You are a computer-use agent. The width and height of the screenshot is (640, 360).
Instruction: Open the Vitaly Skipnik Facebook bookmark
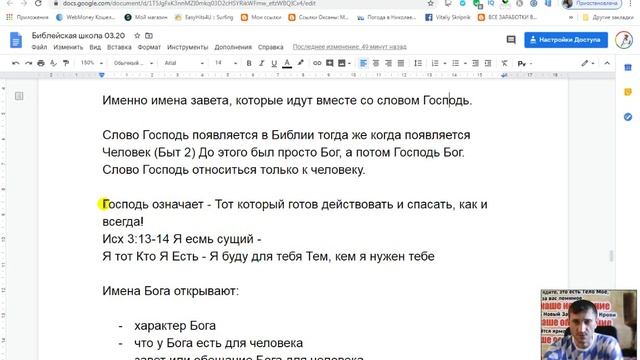point(448,18)
